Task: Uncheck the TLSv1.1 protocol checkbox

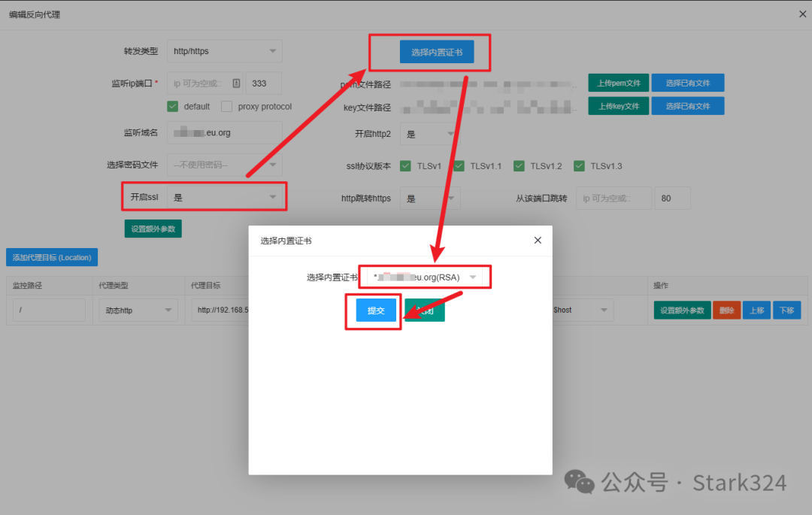Action: pyautogui.click(x=459, y=165)
